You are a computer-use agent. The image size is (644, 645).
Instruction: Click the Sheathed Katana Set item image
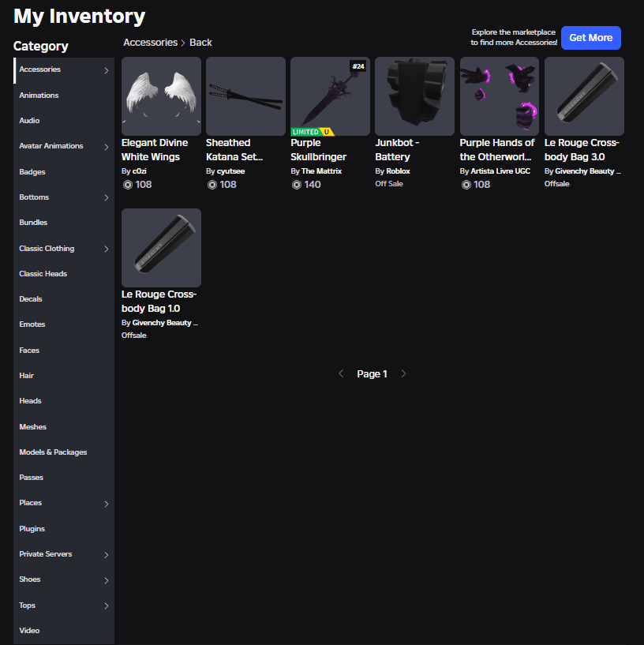click(245, 96)
